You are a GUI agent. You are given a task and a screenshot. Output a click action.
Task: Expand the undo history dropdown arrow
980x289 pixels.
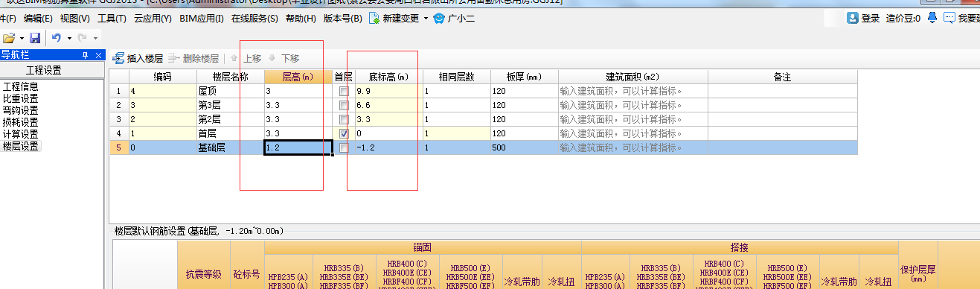coord(69,38)
